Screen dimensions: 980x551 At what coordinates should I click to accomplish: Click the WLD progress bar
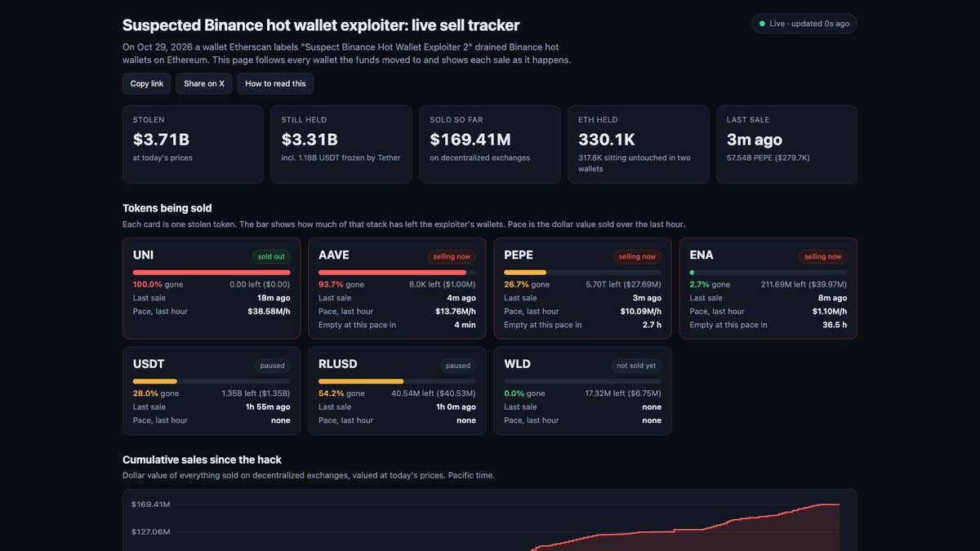click(582, 381)
